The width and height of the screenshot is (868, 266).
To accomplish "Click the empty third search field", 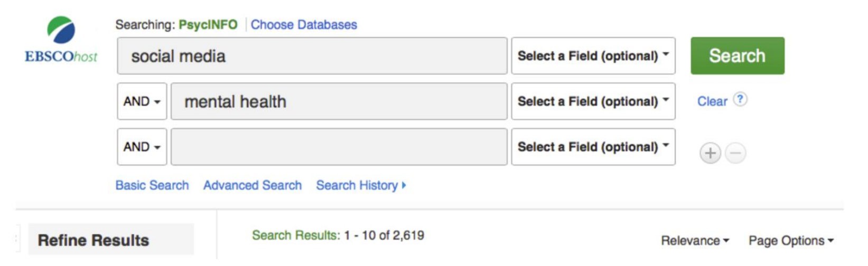I will (x=338, y=147).
